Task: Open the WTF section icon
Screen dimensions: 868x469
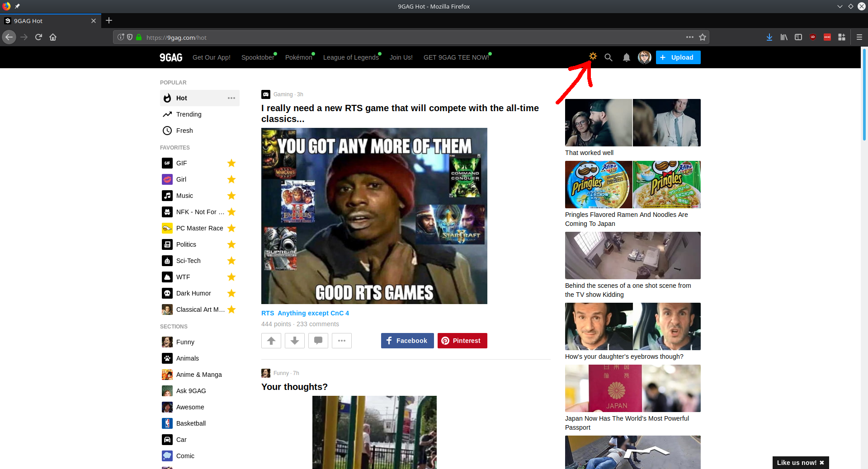Action: click(x=167, y=277)
